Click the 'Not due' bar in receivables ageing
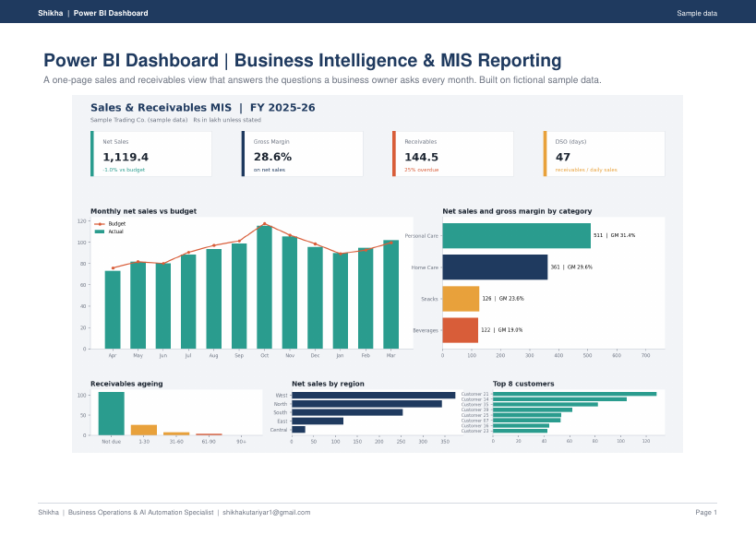 [x=112, y=413]
